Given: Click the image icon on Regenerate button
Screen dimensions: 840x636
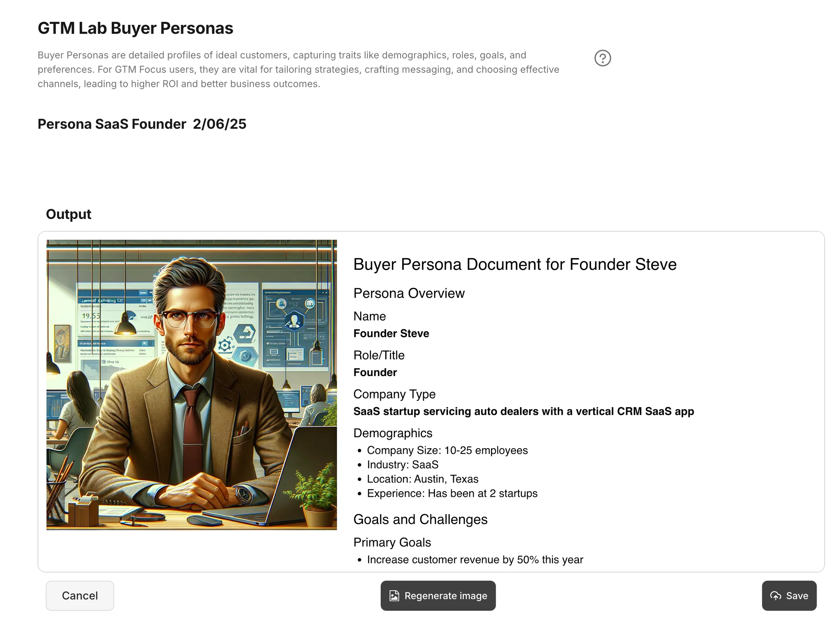Looking at the screenshot, I should [x=394, y=595].
